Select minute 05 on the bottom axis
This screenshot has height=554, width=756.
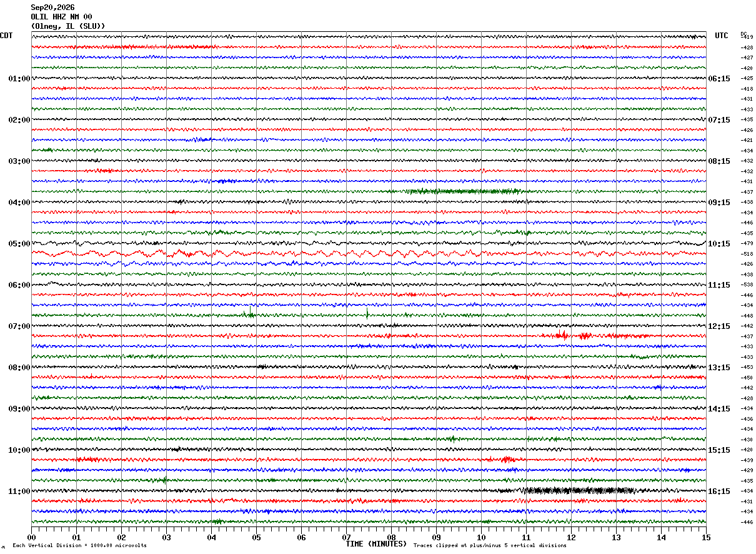(256, 537)
